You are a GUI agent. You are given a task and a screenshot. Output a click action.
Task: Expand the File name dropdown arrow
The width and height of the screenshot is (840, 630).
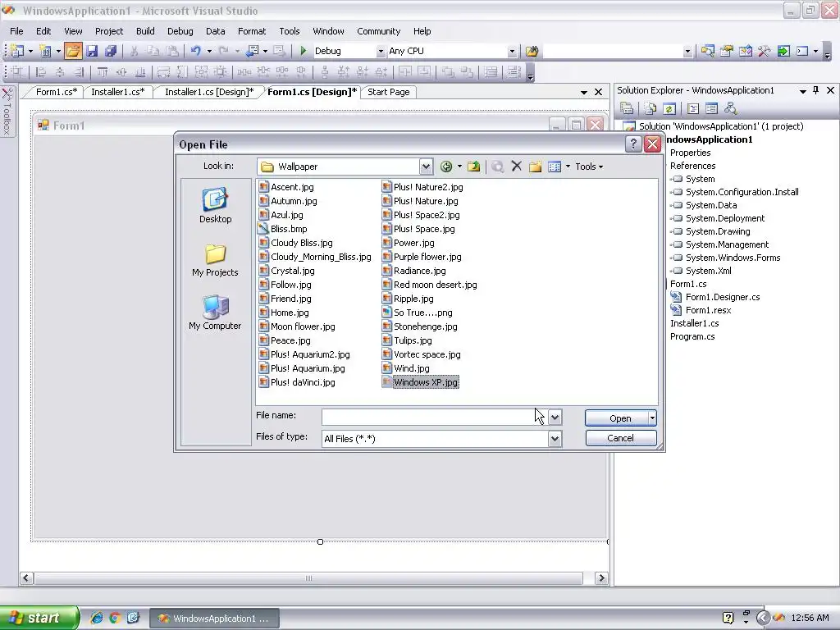(555, 417)
